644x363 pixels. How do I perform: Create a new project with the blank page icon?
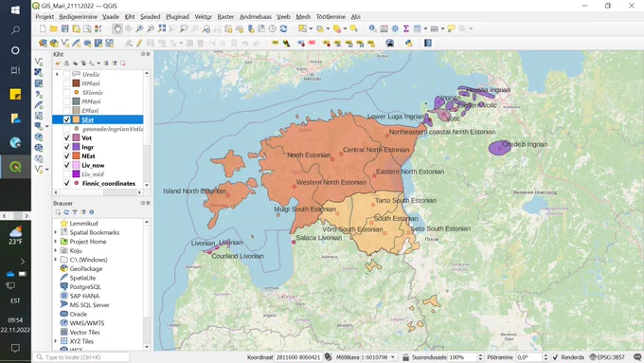tap(43, 28)
